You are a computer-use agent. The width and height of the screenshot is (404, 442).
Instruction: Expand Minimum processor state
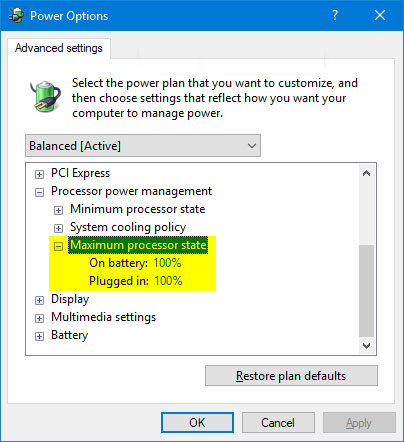click(x=58, y=210)
